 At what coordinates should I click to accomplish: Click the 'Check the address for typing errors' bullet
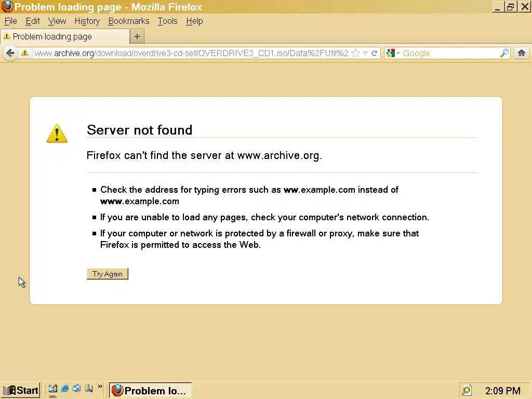point(249,195)
